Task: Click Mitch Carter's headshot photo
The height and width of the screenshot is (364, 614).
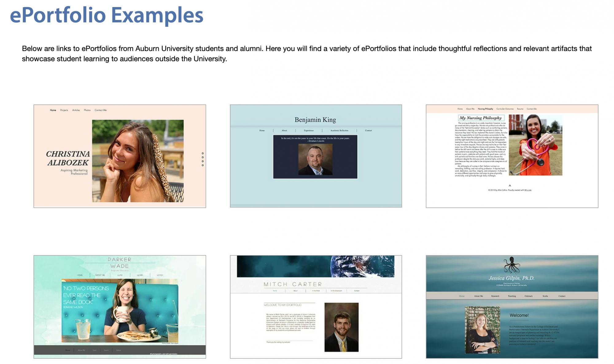Action: pyautogui.click(x=341, y=327)
